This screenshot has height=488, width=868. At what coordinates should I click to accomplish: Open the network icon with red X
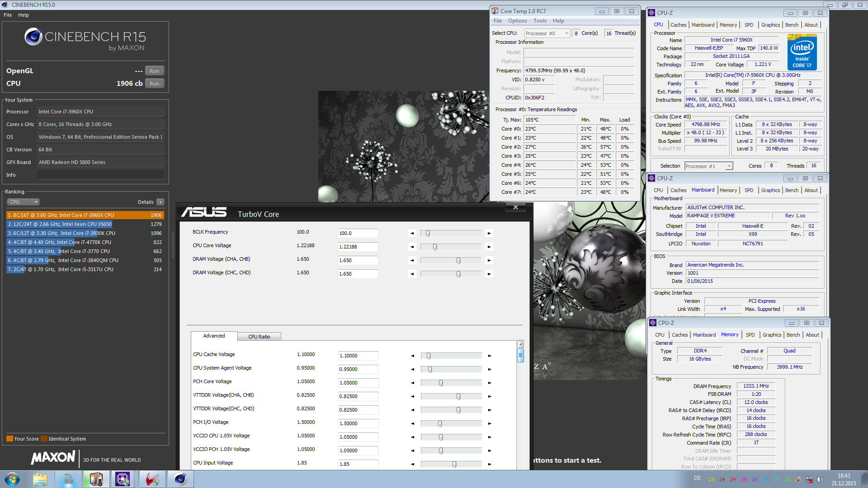click(809, 479)
